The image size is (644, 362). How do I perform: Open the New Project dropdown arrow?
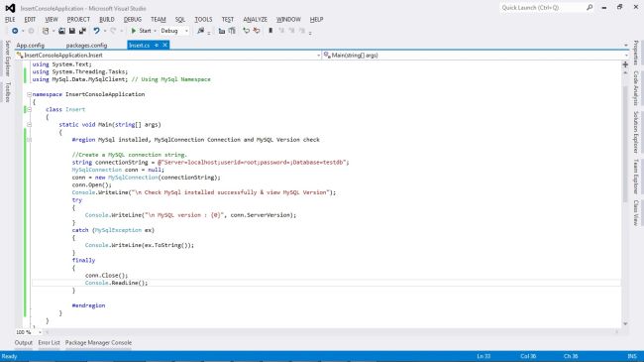[53, 31]
